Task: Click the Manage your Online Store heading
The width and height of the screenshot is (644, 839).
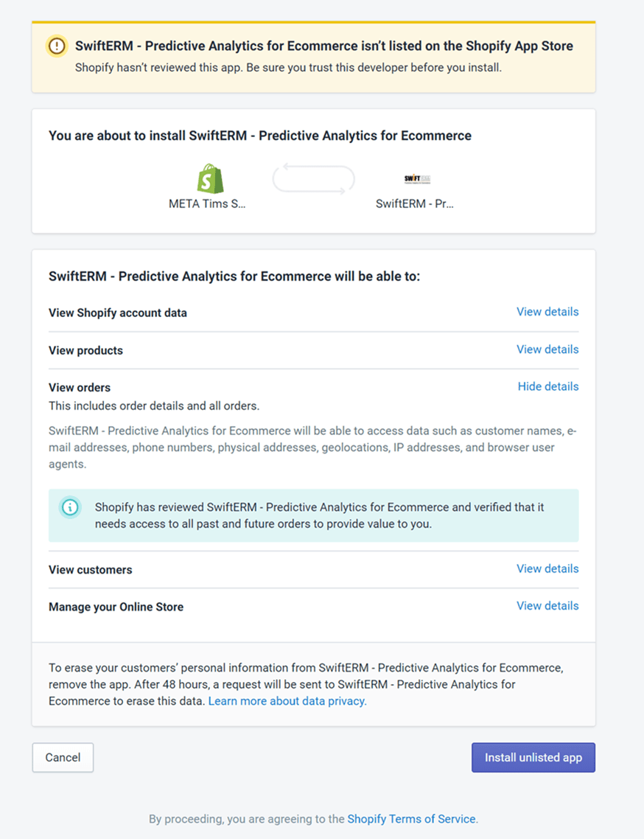Action: click(x=116, y=608)
